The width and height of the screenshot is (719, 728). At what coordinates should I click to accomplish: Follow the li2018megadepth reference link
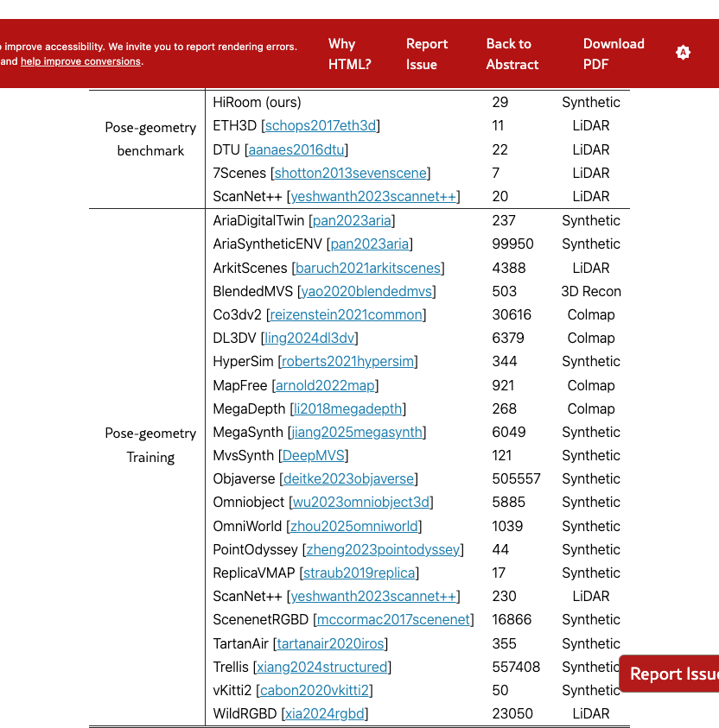[x=348, y=408]
